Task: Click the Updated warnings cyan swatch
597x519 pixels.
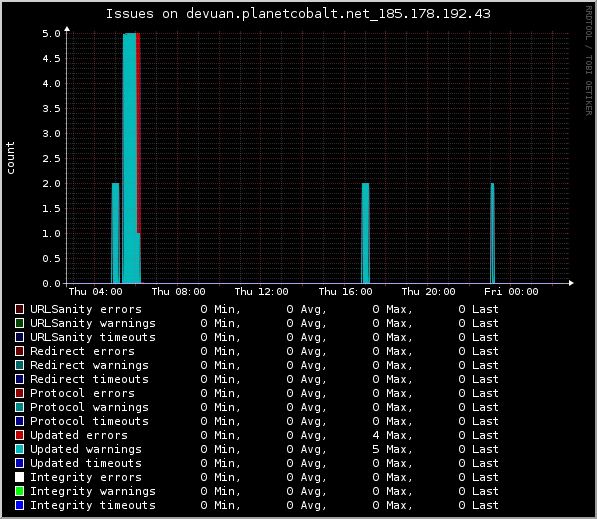Action: (x=19, y=449)
